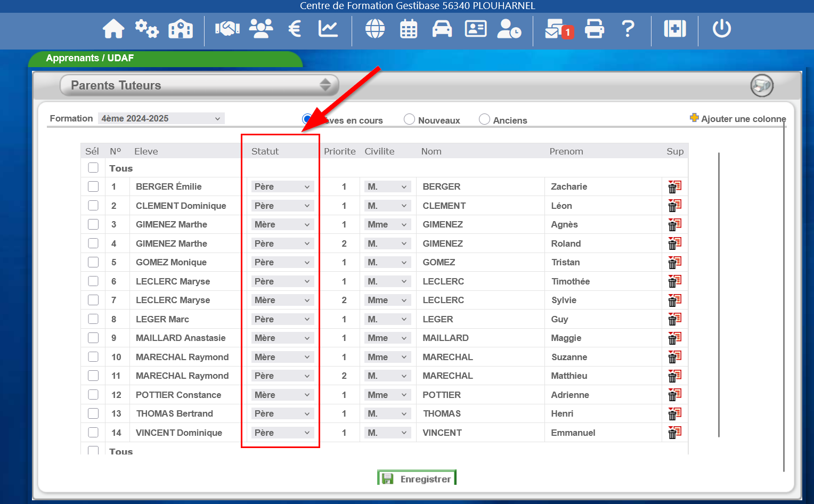This screenshot has width=814, height=504.
Task: Tick the top Tous checkbox
Action: coord(93,168)
